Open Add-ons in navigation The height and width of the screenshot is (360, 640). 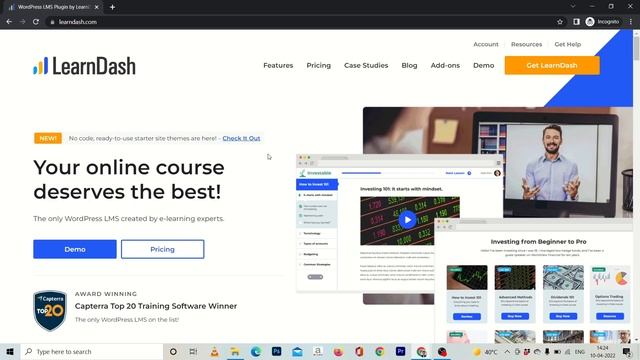[445, 65]
